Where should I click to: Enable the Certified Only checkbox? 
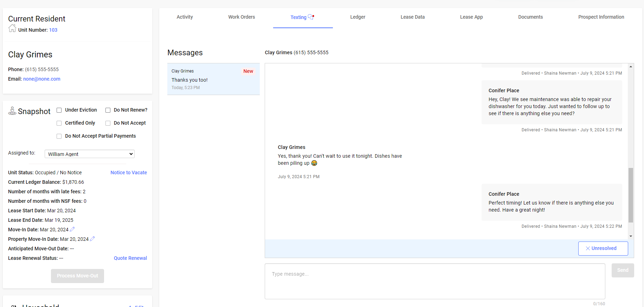59,123
